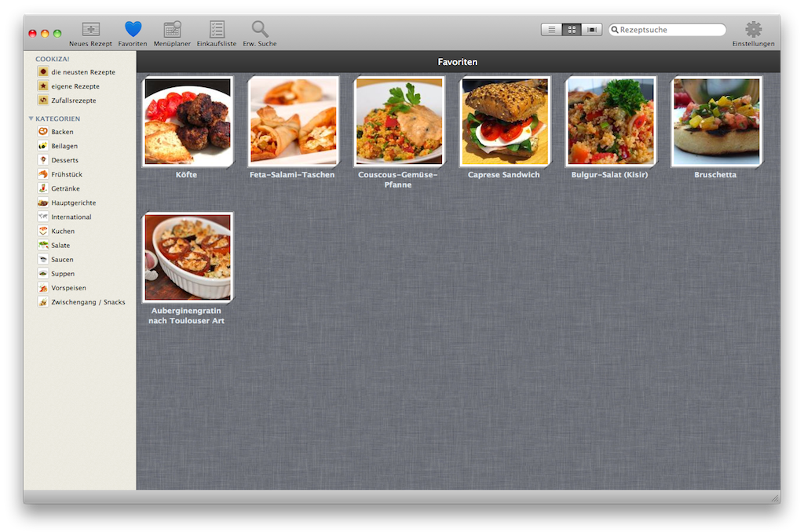Click the icon beside Zufallsrezepte
Viewport: 804px width, 532px height.
click(x=43, y=100)
